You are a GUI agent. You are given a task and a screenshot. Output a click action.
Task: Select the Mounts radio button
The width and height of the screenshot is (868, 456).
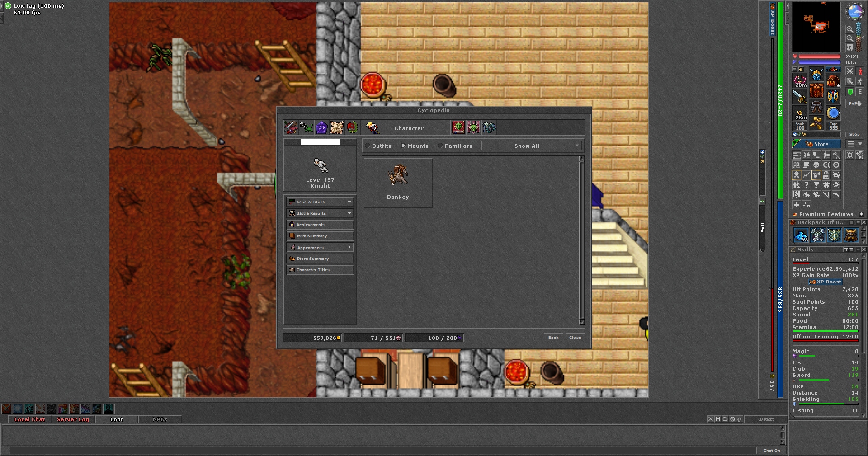403,146
